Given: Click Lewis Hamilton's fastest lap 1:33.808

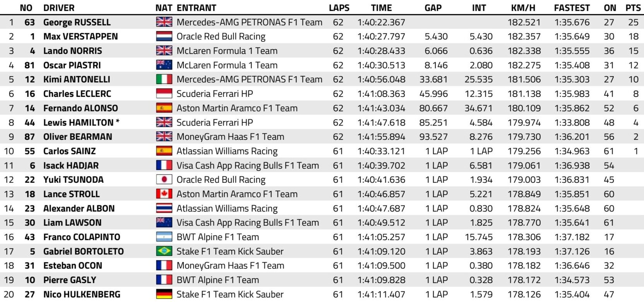Looking at the screenshot, I should coord(572,122).
